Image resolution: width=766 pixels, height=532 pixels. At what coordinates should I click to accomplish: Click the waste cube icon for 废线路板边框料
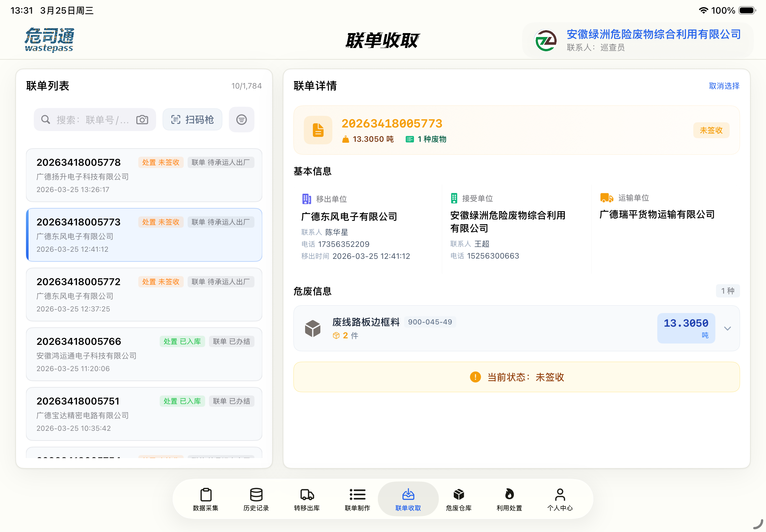click(313, 328)
